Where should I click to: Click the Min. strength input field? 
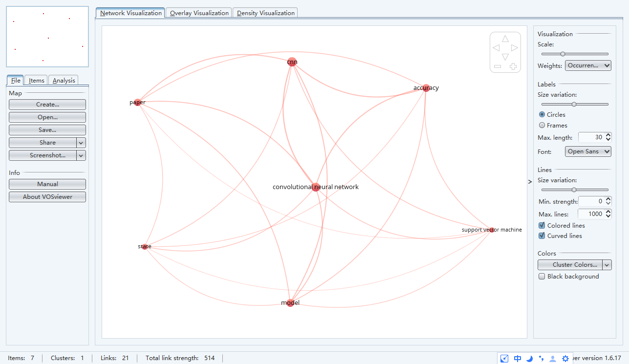click(x=591, y=201)
